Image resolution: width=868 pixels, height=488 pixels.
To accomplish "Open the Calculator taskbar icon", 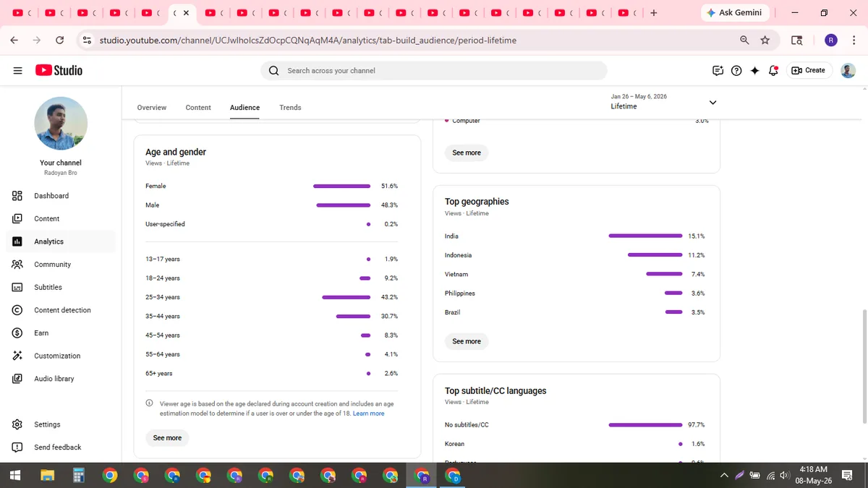I will [x=79, y=475].
